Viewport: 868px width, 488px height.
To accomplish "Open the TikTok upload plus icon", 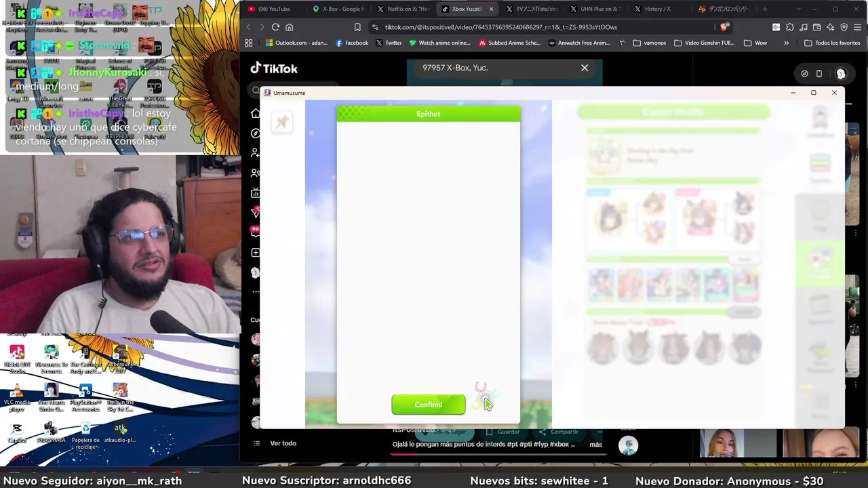I will 255,253.
